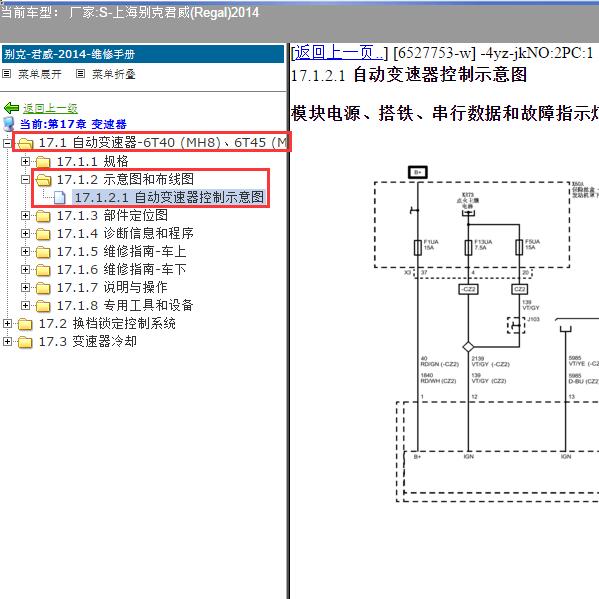The width and height of the screenshot is (599, 599).
Task: Click folder icon of 17.1.1 规格
Action: click(x=43, y=162)
